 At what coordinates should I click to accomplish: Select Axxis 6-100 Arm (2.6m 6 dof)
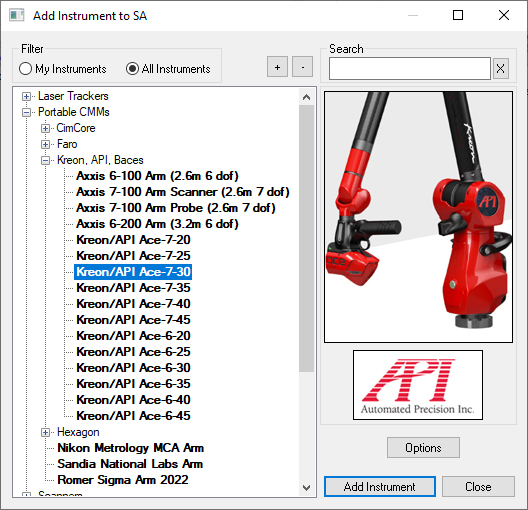pos(157,176)
